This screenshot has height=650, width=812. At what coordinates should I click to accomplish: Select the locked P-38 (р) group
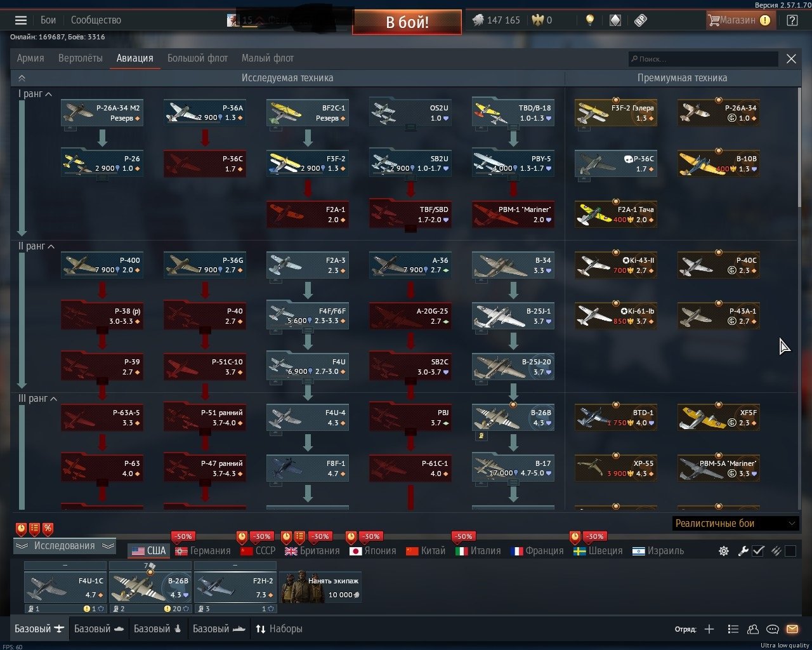101,315
